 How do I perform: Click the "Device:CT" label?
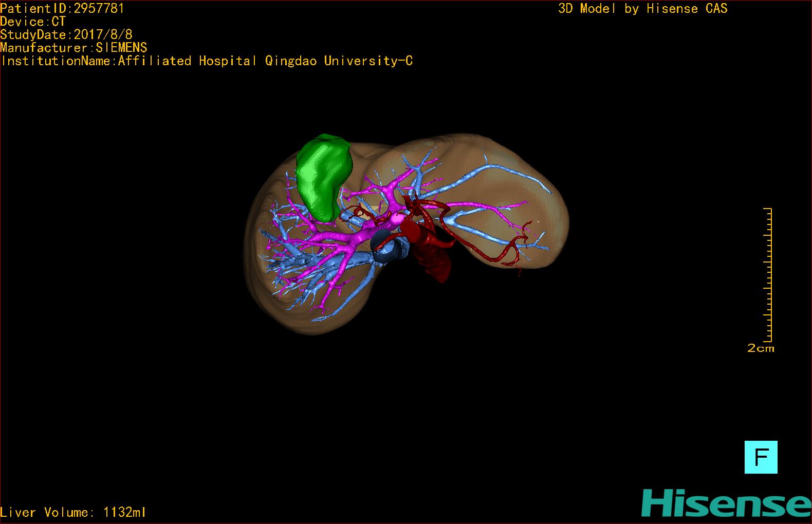click(33, 22)
